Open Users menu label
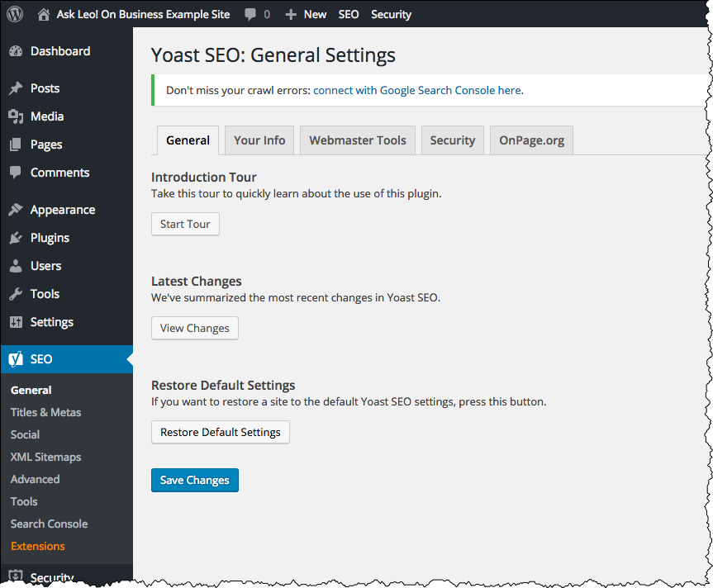713x588 pixels. click(x=46, y=266)
